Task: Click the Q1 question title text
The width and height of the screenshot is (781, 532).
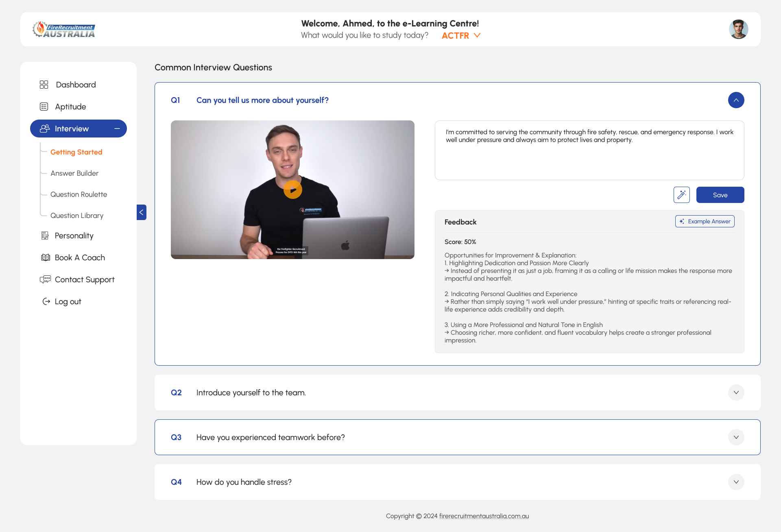Action: [x=262, y=100]
